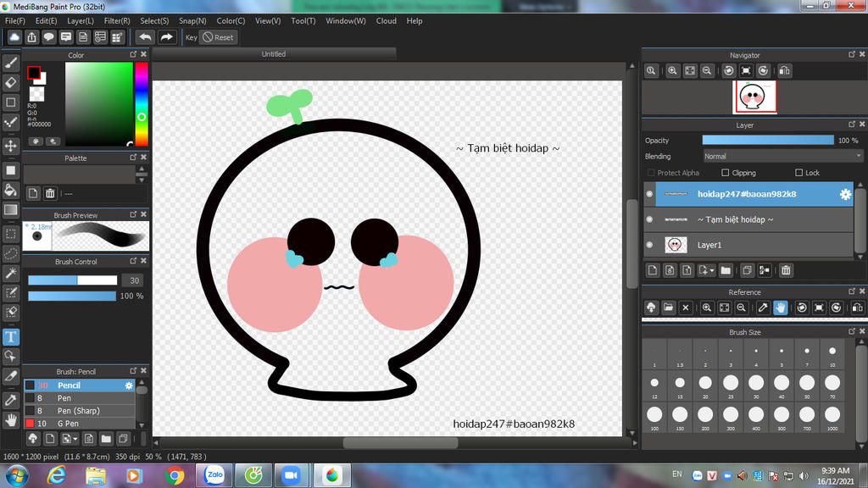Viewport: 868px width, 488px height.
Task: Click the cloud icon in the top toolbar
Action: pos(14,37)
